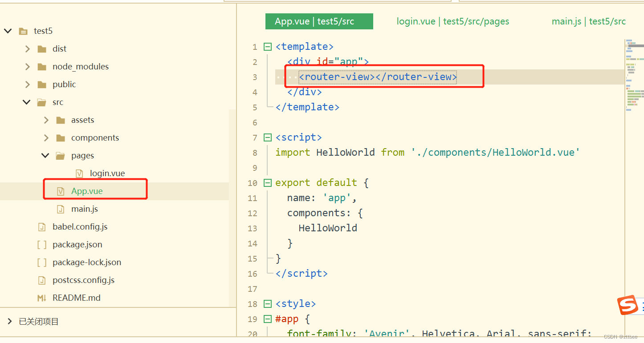644x343 pixels.
Task: Click the HelloWorld entry under components
Action: point(328,228)
